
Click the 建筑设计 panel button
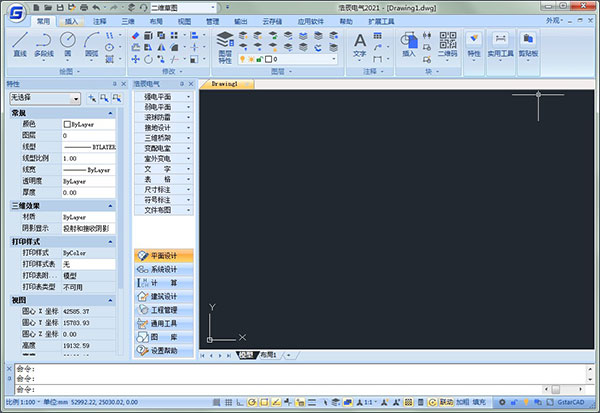[x=164, y=296]
